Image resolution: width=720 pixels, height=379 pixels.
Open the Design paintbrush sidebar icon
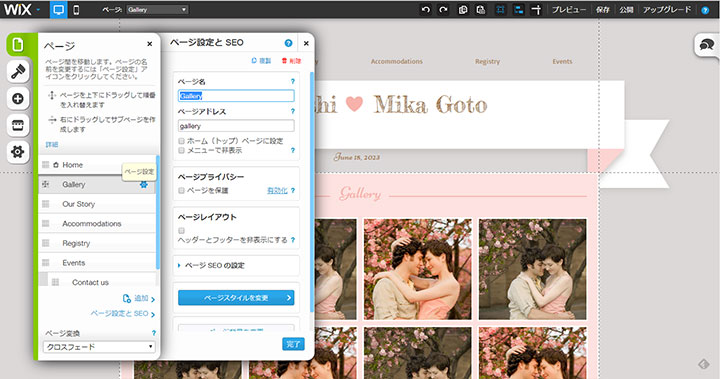click(18, 71)
